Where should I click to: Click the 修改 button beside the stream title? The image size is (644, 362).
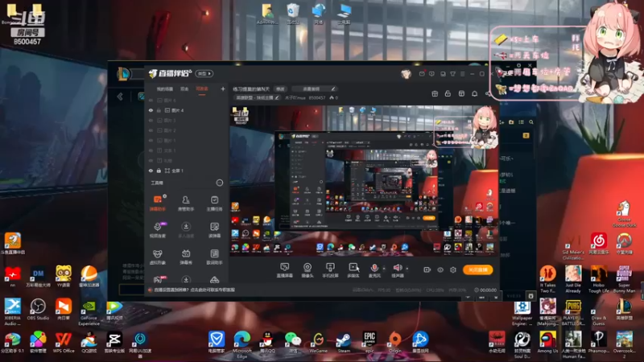(x=280, y=88)
